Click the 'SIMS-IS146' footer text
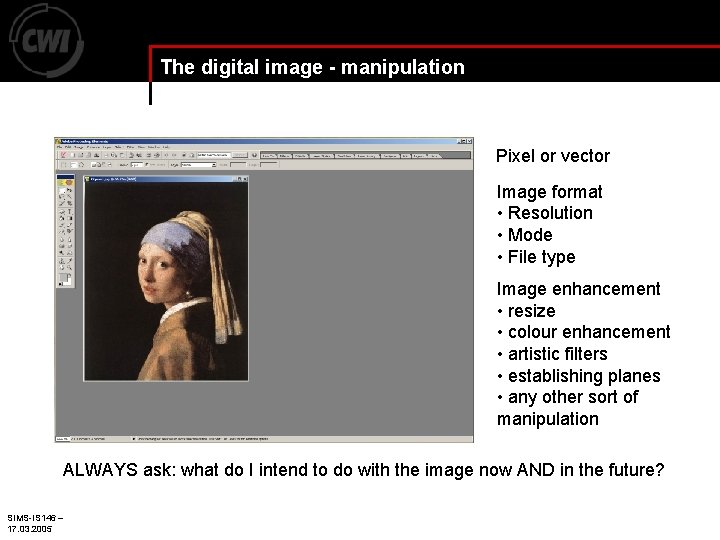 [x=32, y=518]
